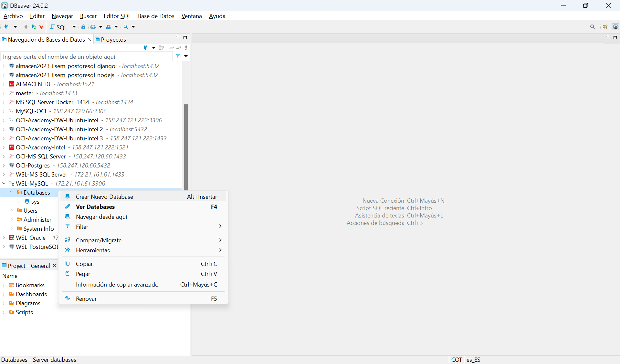This screenshot has width=620, height=364.
Task: Select MySQL-OCI connection in navigator
Action: tap(31, 111)
